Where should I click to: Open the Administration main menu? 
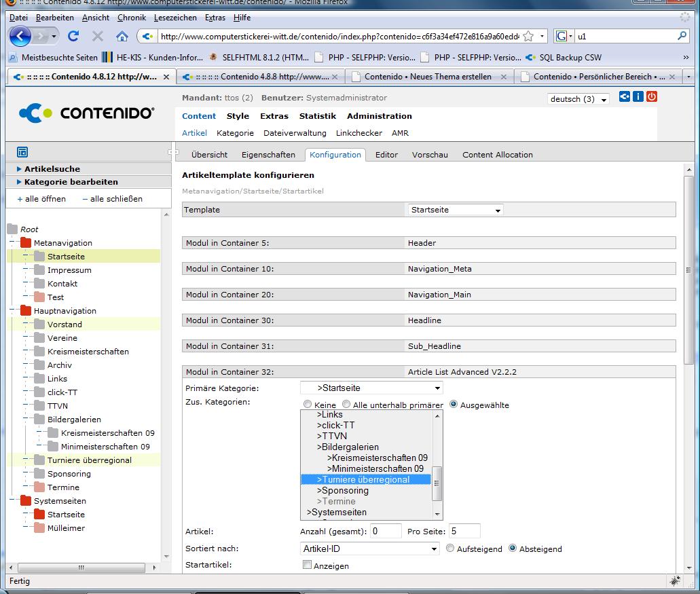pyautogui.click(x=379, y=116)
